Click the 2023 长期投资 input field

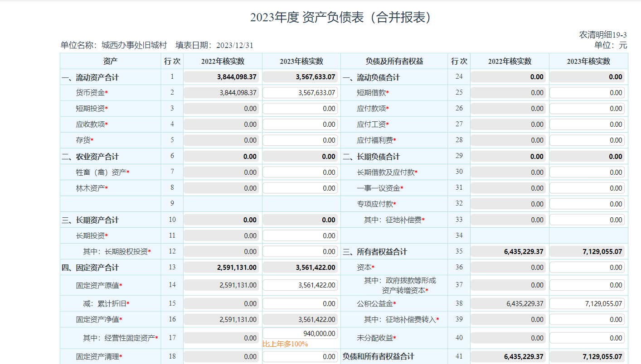[x=300, y=236]
